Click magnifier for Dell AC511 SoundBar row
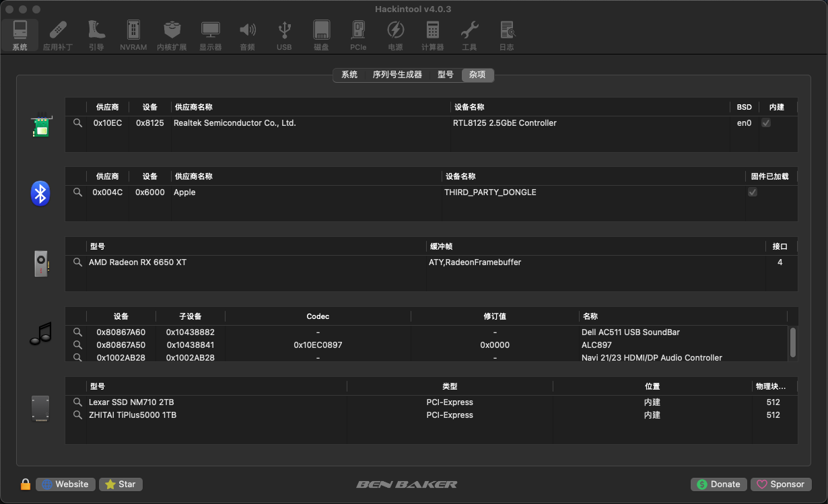Viewport: 828px width, 504px height. click(78, 332)
